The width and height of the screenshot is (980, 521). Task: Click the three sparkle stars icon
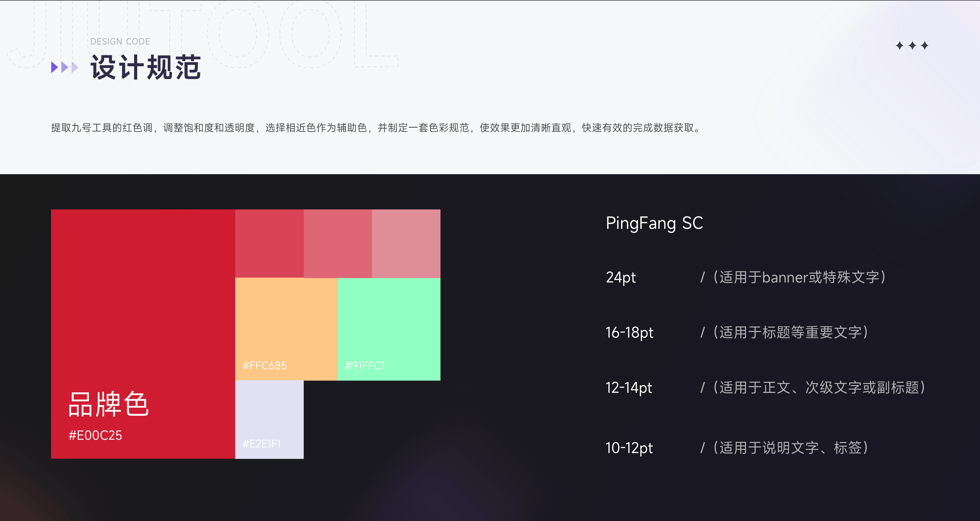click(912, 46)
